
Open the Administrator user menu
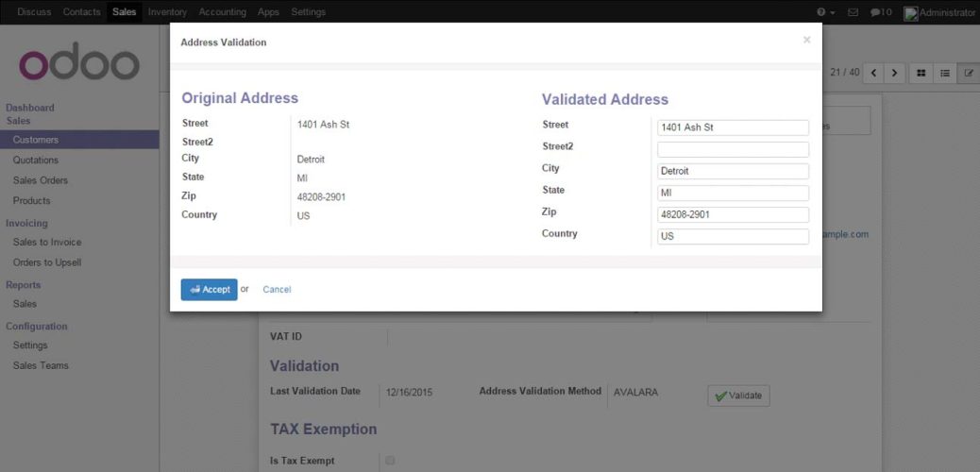pyautogui.click(x=940, y=12)
